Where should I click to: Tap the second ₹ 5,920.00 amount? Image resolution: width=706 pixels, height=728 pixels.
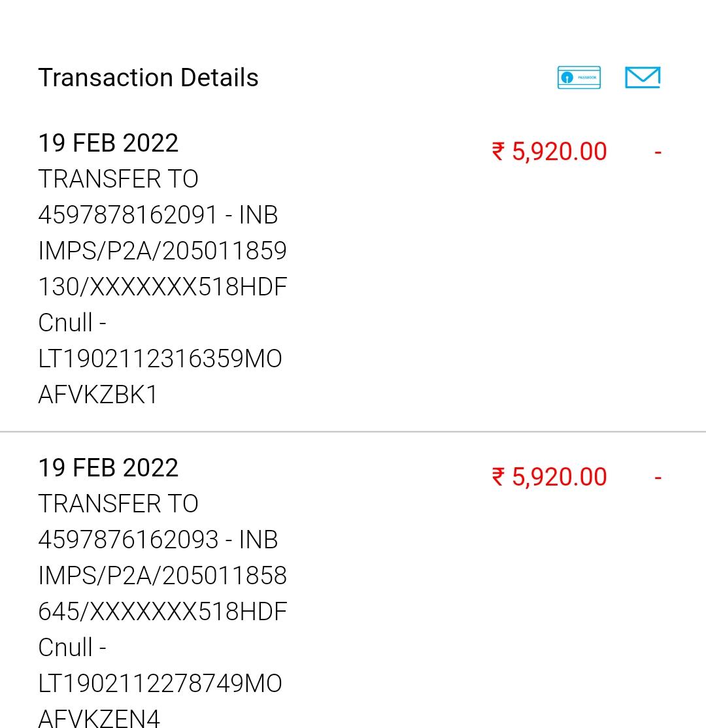549,477
